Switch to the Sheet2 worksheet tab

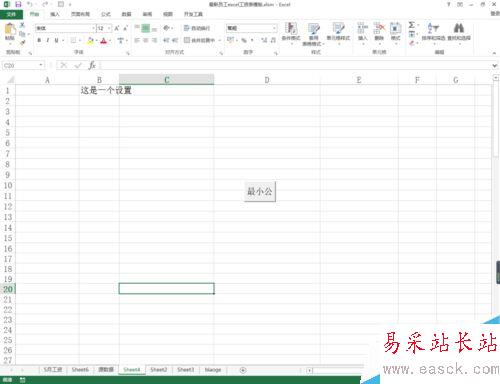(x=158, y=370)
